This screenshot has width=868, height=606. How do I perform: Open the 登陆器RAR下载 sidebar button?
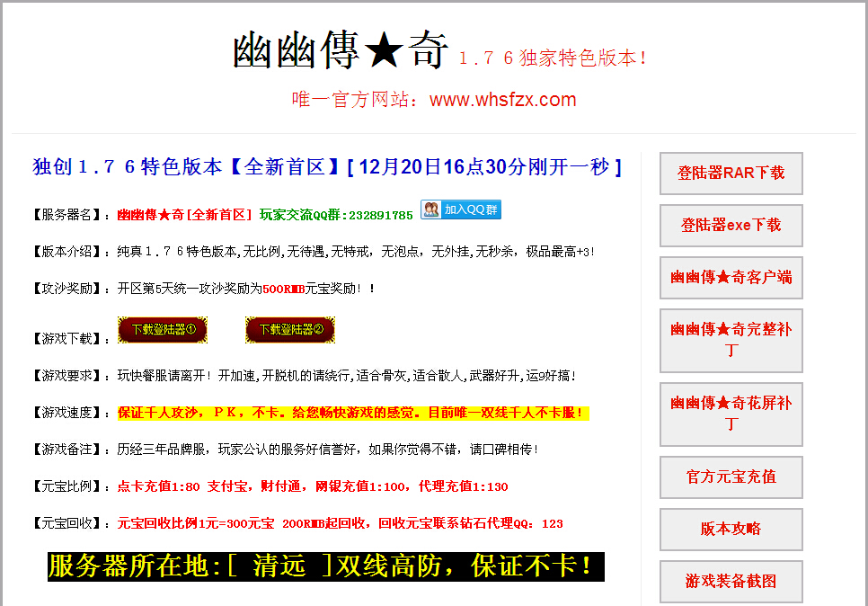click(x=731, y=174)
